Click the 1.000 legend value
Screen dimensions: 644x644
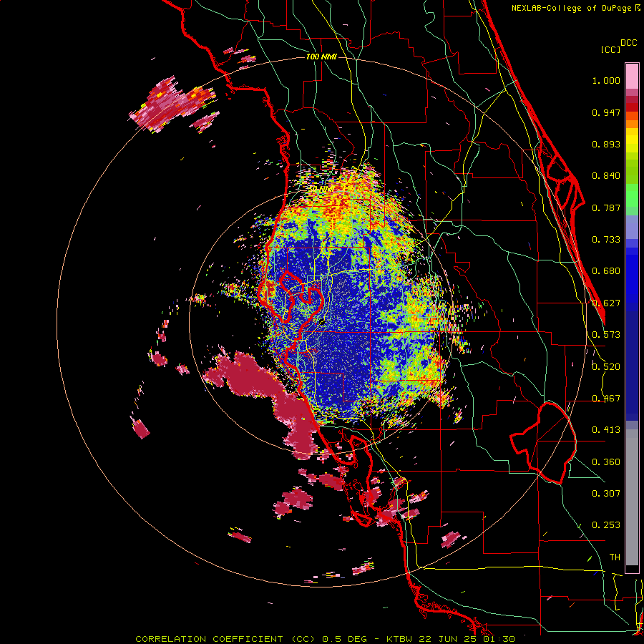click(606, 80)
